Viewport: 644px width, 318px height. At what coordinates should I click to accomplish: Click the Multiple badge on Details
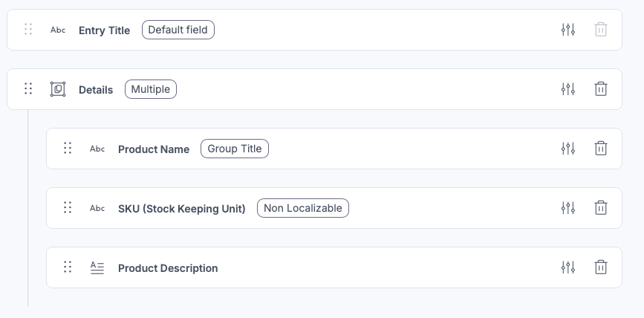click(151, 89)
